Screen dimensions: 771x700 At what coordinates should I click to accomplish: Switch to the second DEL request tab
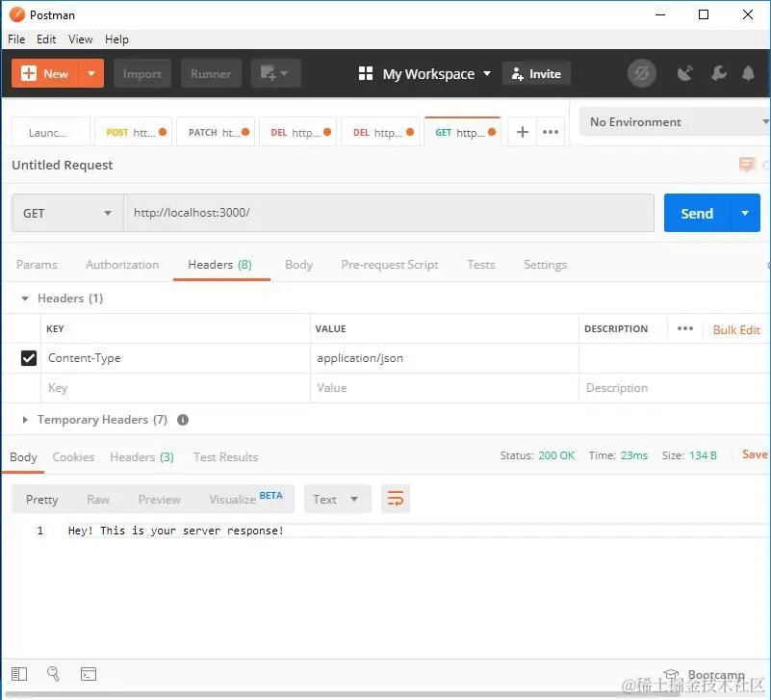[380, 132]
